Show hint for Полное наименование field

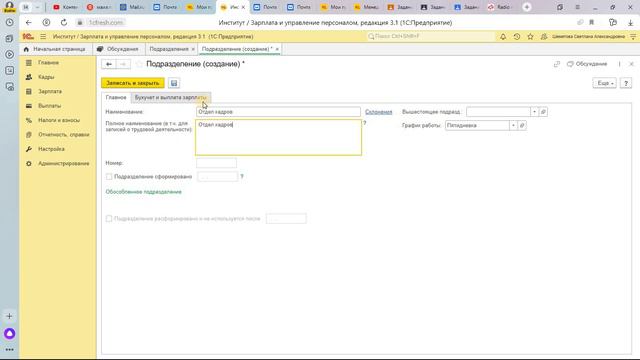(x=364, y=123)
